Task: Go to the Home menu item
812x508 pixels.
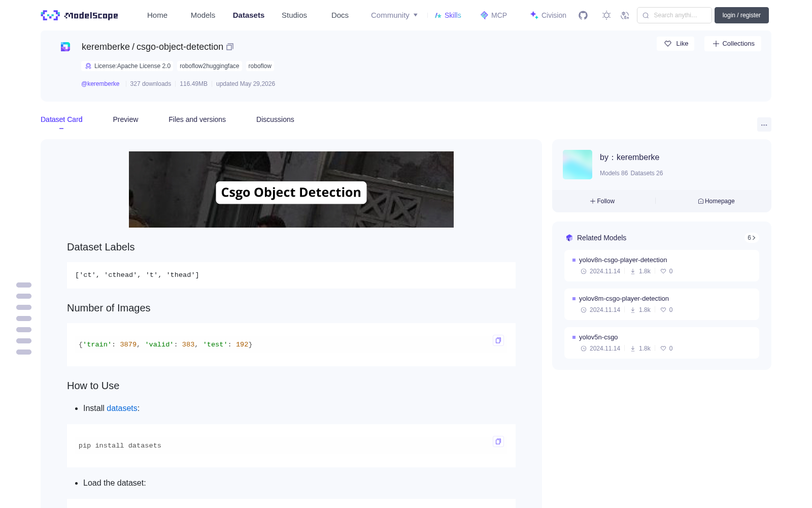Action: tap(157, 15)
